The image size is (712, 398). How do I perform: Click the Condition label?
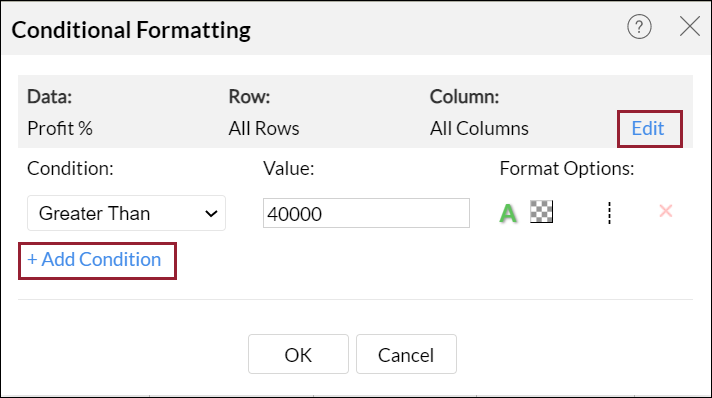[70, 169]
